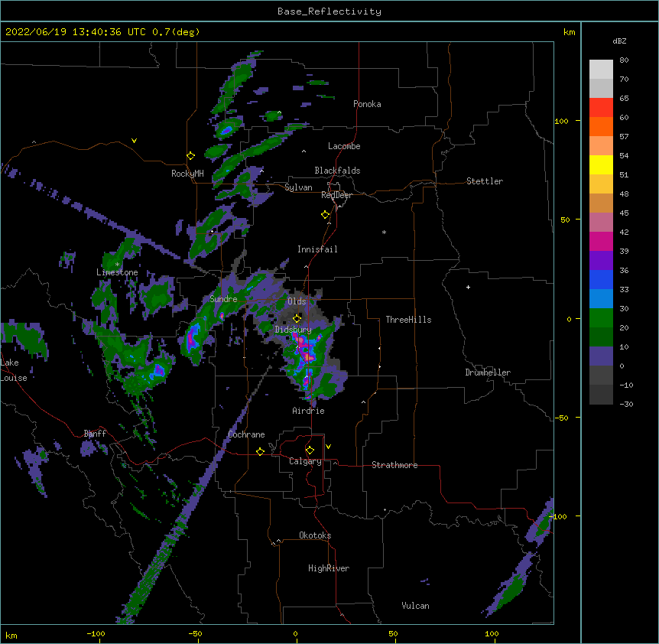Click the ThreeHills label
The width and height of the screenshot is (659, 644).
tap(408, 320)
